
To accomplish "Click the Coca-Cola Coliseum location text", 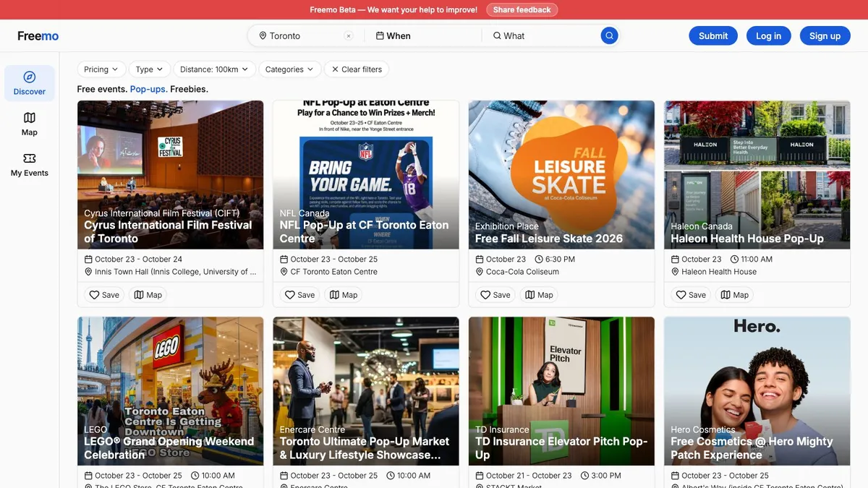I will point(522,272).
